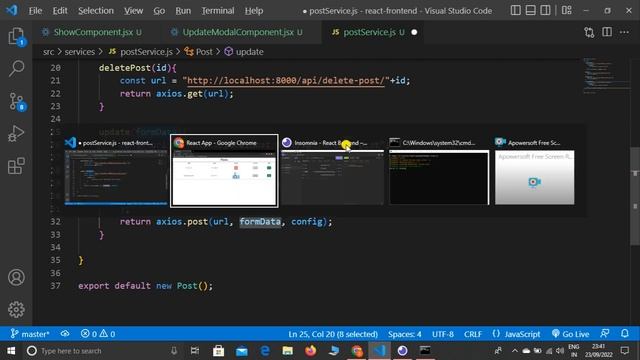This screenshot has height=360, width=640.
Task: Open the File menu
Action: pyautogui.click(x=35, y=11)
